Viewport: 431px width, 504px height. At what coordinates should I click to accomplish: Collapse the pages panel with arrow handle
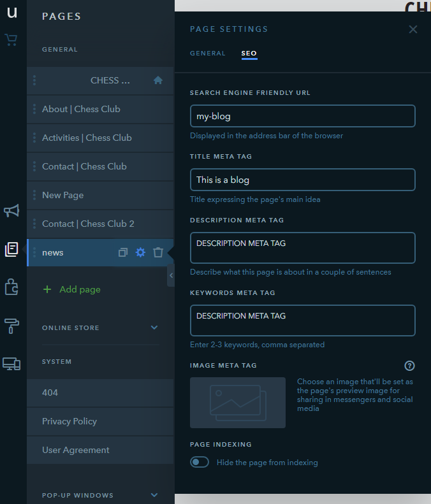[x=171, y=275]
